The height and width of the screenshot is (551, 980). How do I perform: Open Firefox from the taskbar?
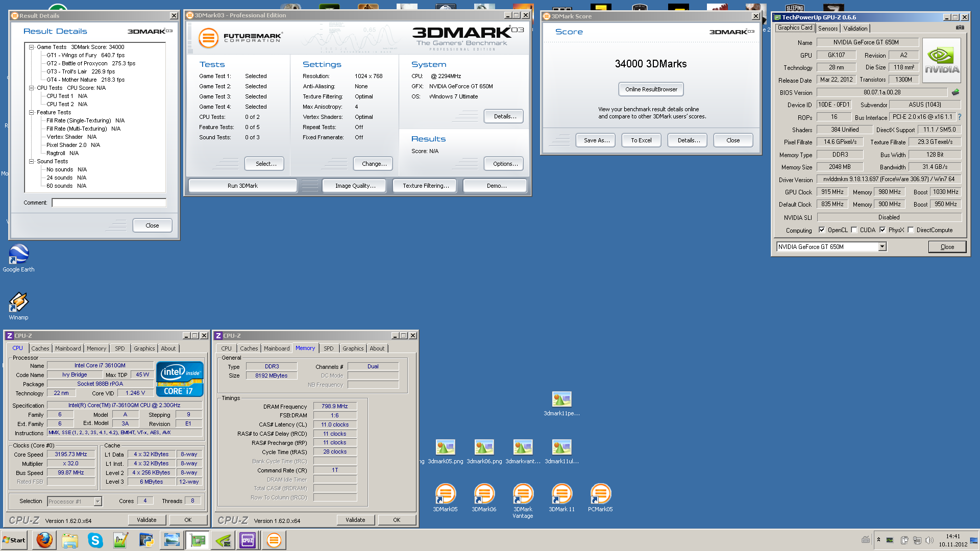(x=44, y=540)
